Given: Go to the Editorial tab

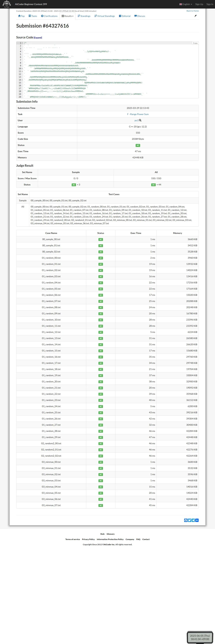Looking at the screenshot, I should pyautogui.click(x=125, y=16).
